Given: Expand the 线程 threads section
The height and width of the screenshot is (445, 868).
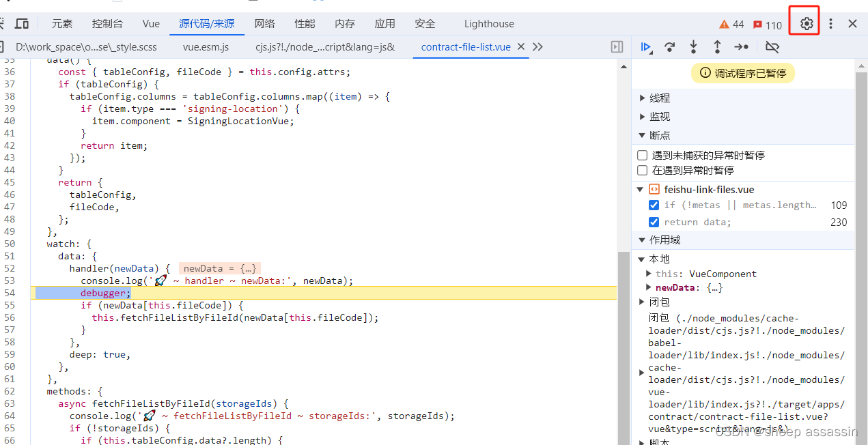Looking at the screenshot, I should [643, 98].
